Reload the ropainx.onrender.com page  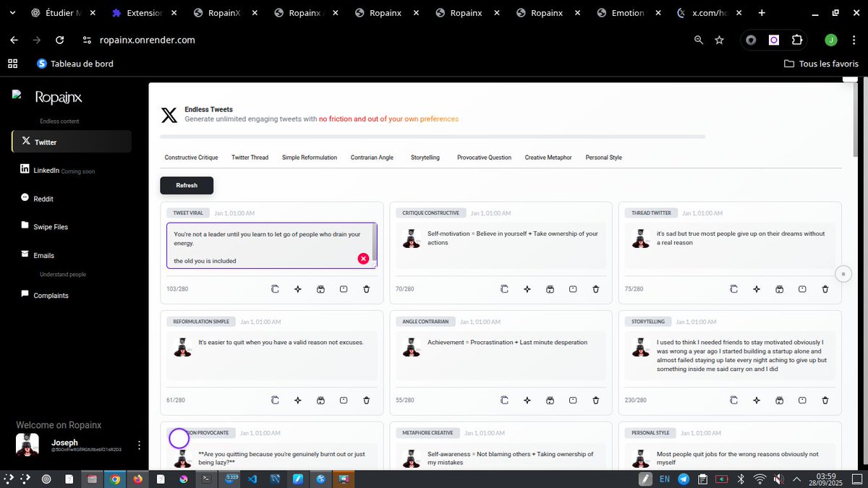[59, 40]
